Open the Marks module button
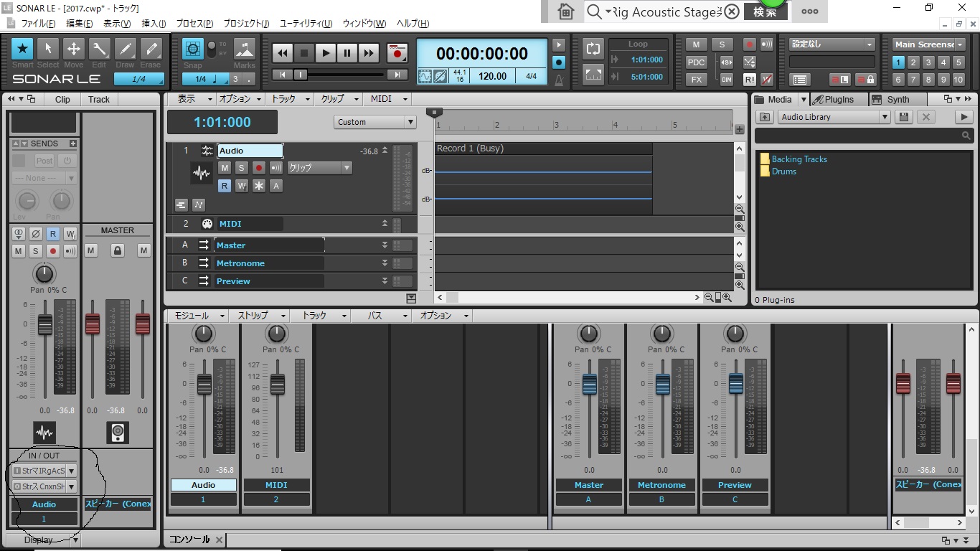Viewport: 980px width, 551px height. click(x=245, y=49)
